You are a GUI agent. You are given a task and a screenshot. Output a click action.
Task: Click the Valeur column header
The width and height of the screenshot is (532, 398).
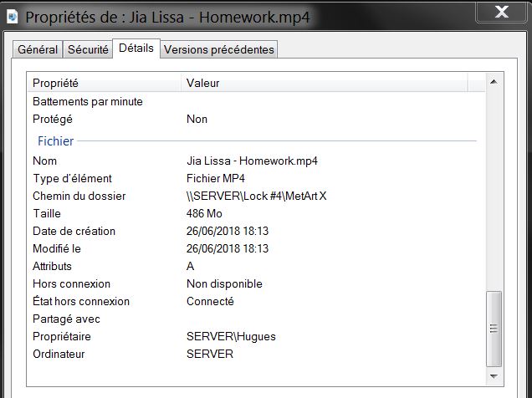tap(324, 83)
